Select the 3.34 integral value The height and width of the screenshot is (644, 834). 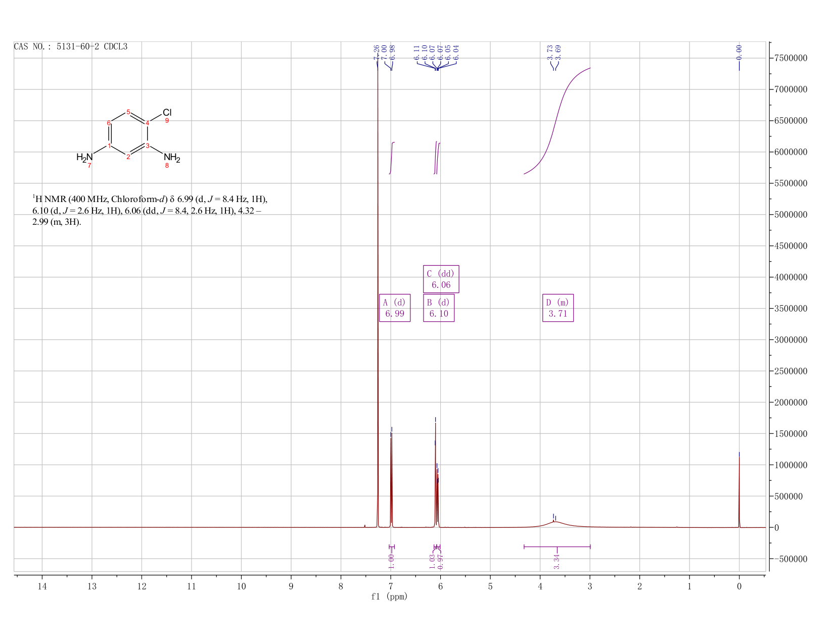(557, 561)
